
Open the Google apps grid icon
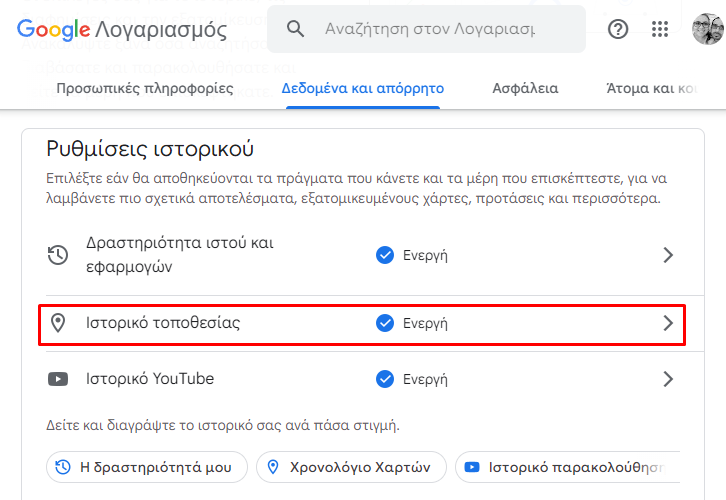(660, 29)
